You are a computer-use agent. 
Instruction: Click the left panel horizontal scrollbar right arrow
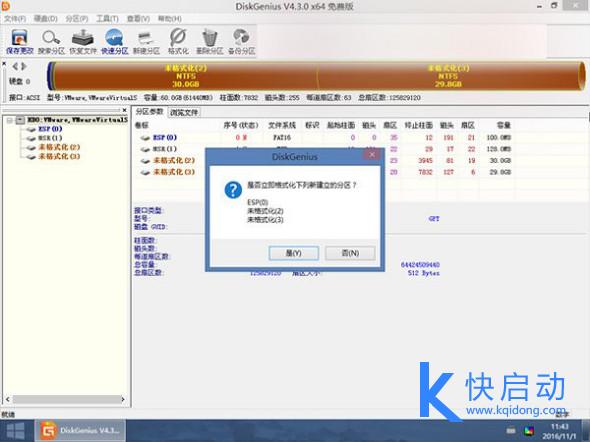coord(123,399)
